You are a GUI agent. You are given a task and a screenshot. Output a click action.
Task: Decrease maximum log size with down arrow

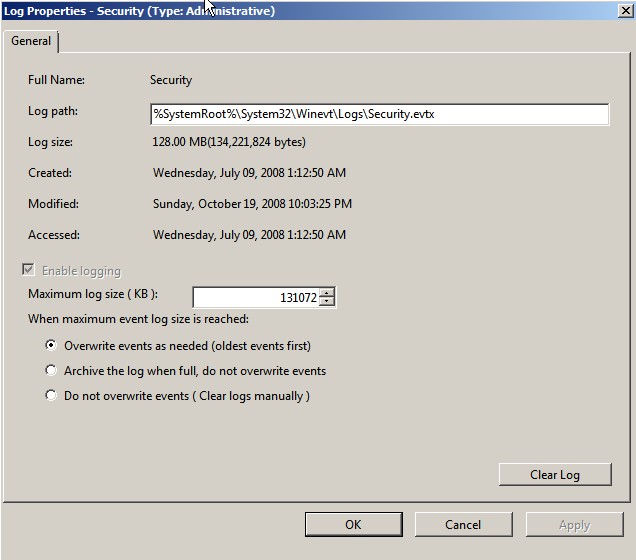pyautogui.click(x=328, y=302)
